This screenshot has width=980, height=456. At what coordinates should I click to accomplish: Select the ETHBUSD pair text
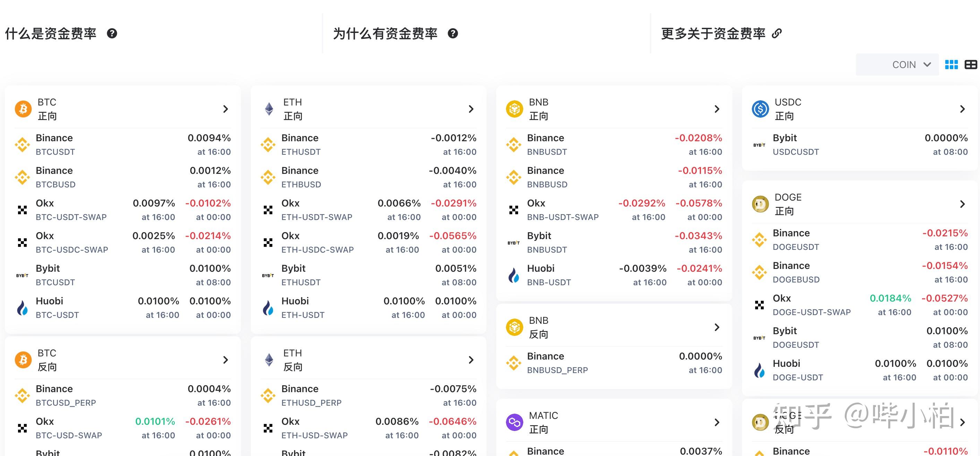[301, 185]
